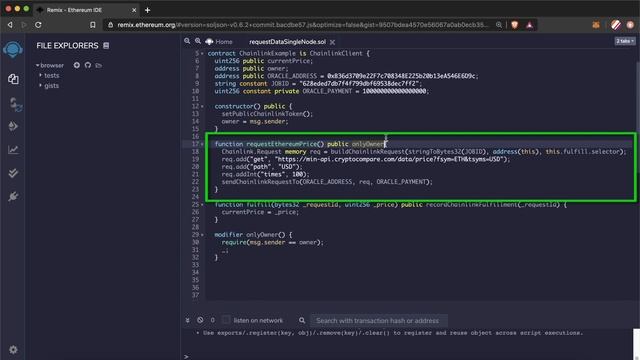The image size is (640, 360).
Task: Click 'require(msg.sender == owner);' line
Action: (x=272, y=242)
